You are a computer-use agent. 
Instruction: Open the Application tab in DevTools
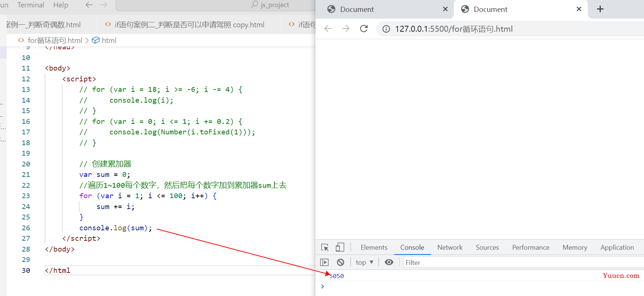(x=617, y=247)
